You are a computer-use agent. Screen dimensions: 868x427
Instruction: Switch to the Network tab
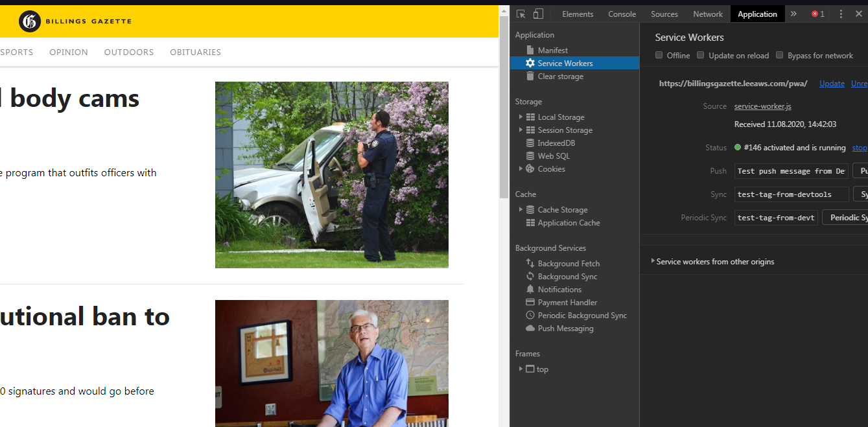point(707,14)
